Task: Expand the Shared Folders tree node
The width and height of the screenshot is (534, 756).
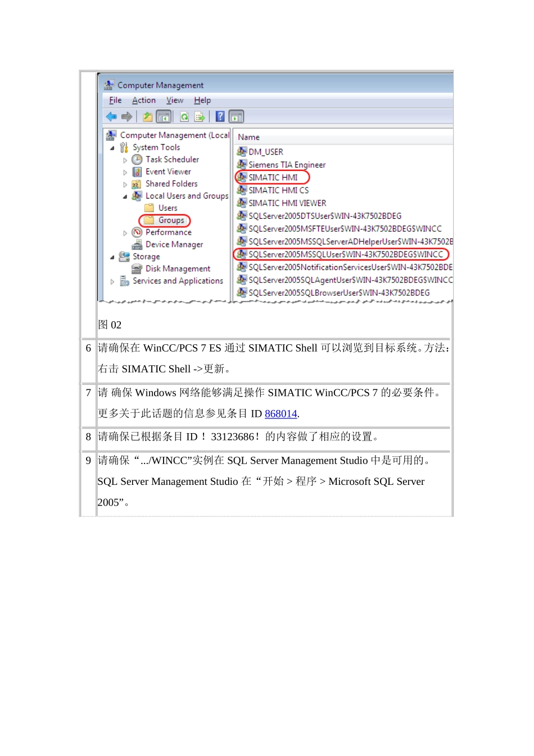Action: pyautogui.click(x=125, y=184)
